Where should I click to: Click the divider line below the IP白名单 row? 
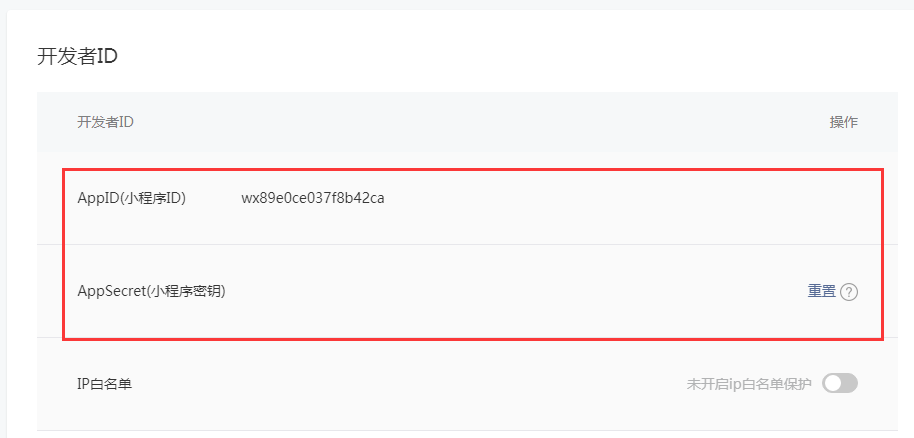[x=470, y=430]
